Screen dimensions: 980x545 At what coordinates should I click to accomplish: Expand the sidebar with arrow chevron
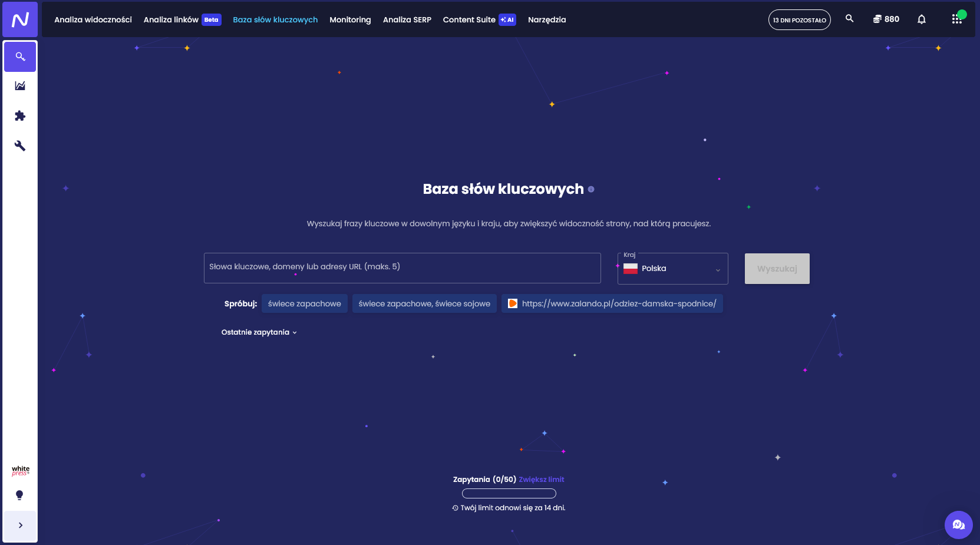(x=20, y=525)
